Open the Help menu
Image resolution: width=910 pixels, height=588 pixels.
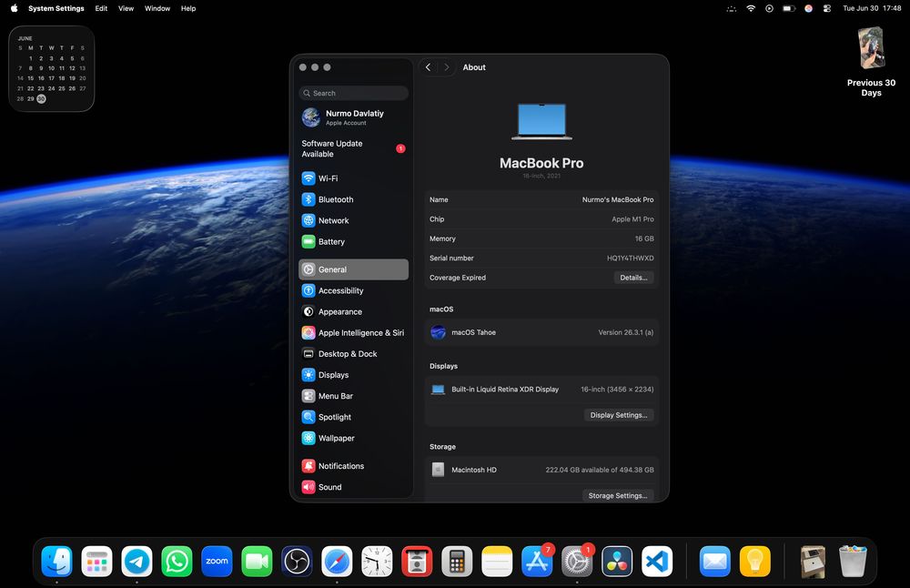coord(188,8)
